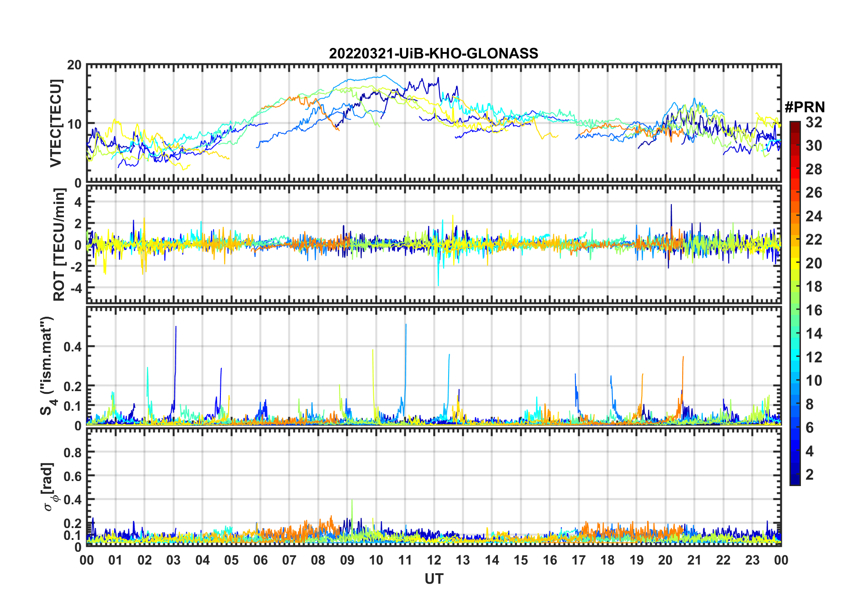Select the "21" hour tick on the UT axis

point(695,560)
